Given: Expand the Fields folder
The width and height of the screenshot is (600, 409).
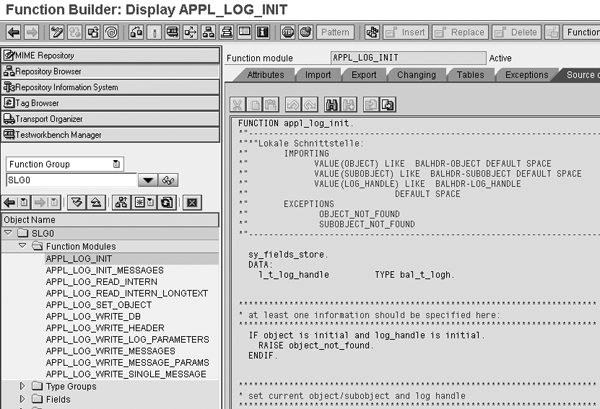Looking at the screenshot, I should click(x=23, y=399).
